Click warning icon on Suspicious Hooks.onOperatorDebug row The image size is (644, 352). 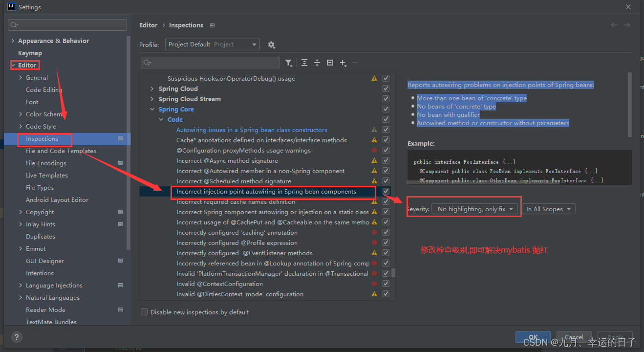[374, 78]
